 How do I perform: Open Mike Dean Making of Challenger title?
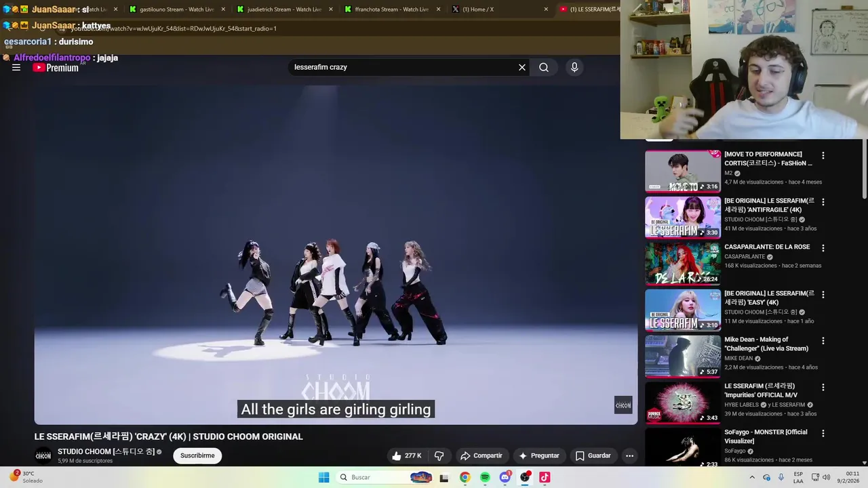(x=766, y=344)
